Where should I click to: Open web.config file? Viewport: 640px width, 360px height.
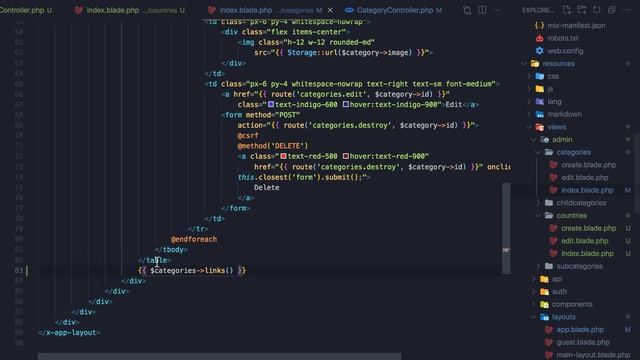pyautogui.click(x=565, y=51)
